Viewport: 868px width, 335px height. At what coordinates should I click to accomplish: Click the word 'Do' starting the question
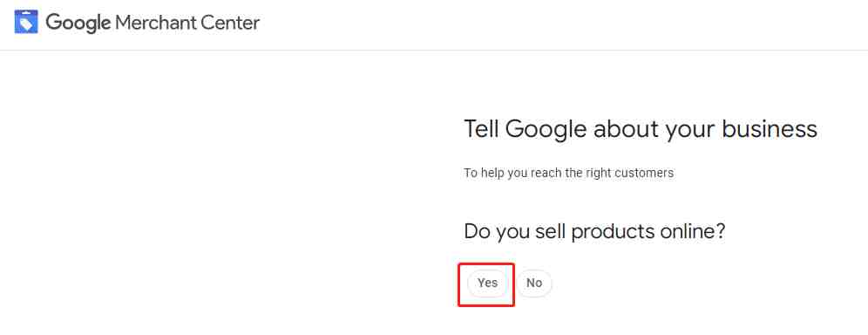(478, 231)
